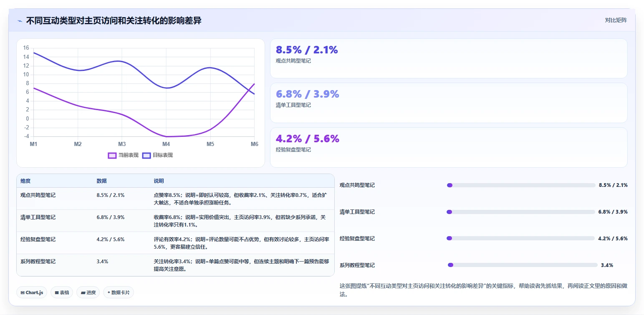Click the 维度 table column header

pos(25,181)
